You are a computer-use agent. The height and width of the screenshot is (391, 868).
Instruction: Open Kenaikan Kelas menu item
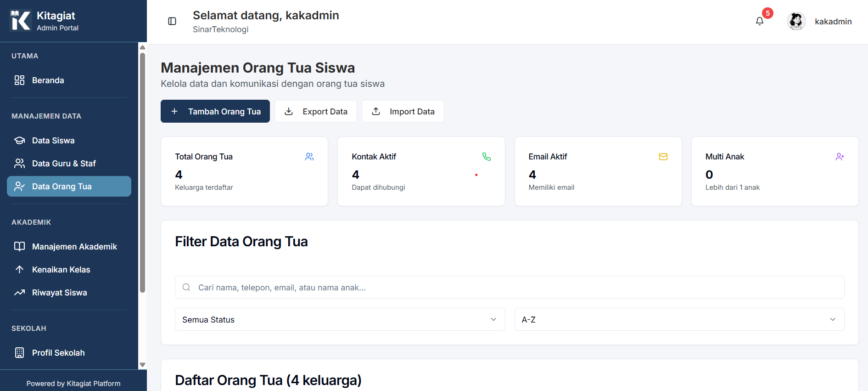click(69, 270)
